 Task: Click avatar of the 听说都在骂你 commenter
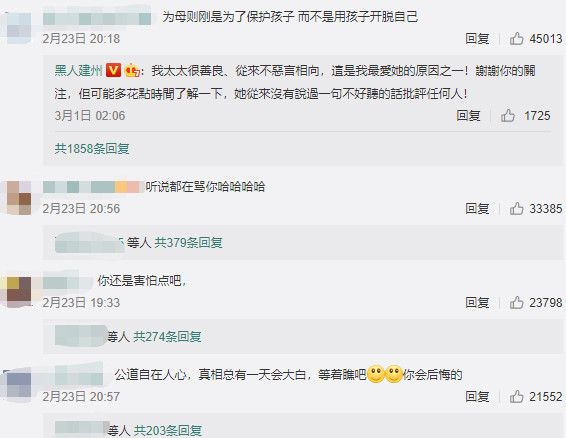point(19,198)
